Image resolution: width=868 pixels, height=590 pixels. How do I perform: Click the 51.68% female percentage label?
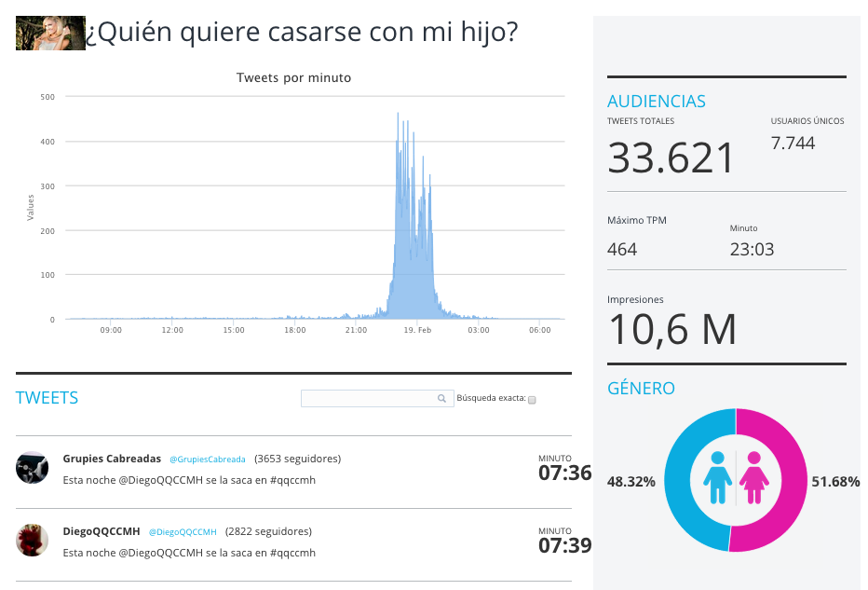click(x=835, y=482)
